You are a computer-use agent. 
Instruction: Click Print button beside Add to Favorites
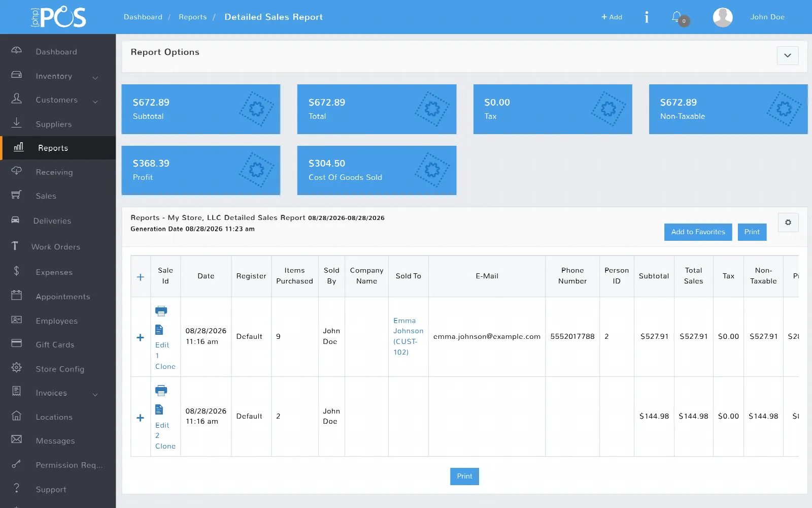coord(752,232)
